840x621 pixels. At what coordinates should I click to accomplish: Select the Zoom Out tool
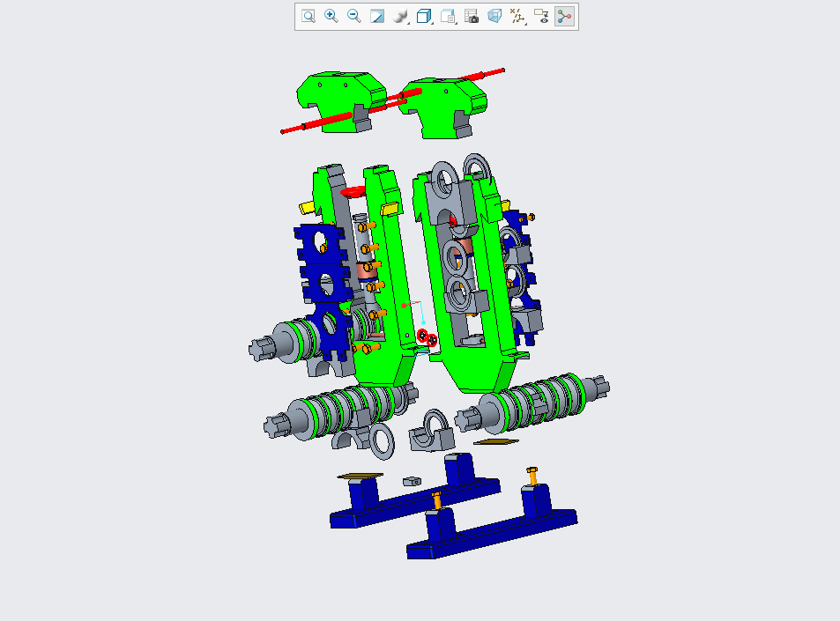pyautogui.click(x=354, y=17)
